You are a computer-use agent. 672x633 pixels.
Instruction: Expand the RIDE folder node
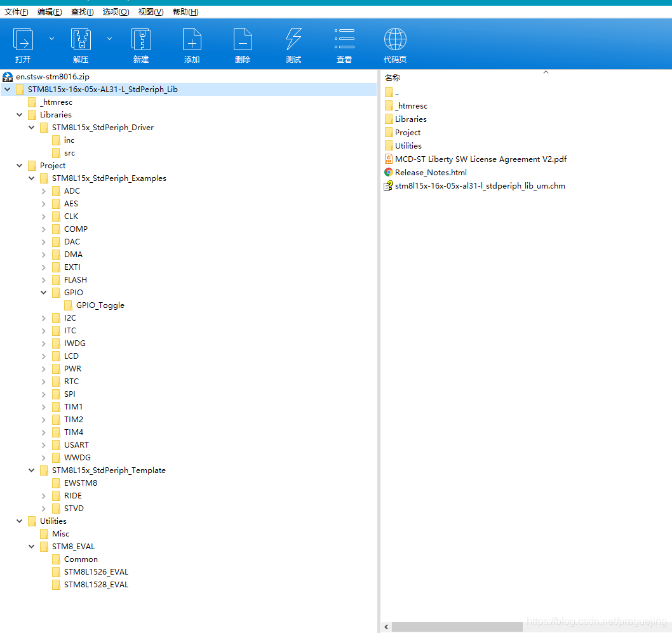[x=43, y=495]
